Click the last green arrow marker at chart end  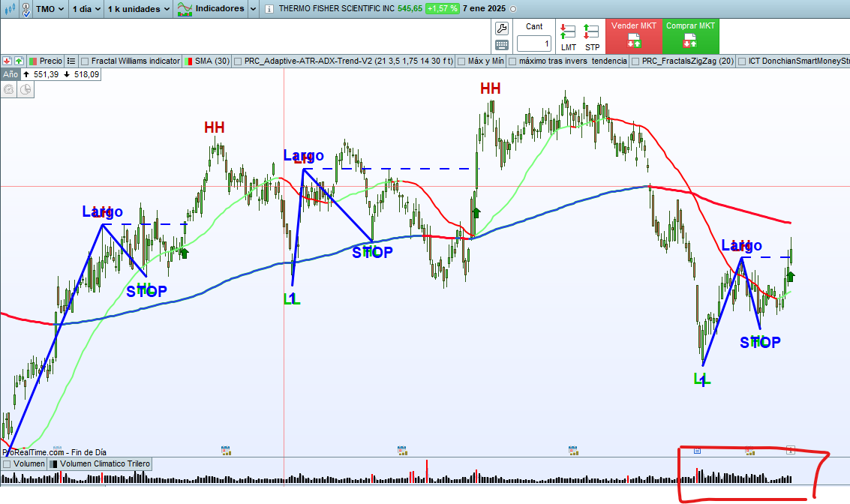click(791, 277)
